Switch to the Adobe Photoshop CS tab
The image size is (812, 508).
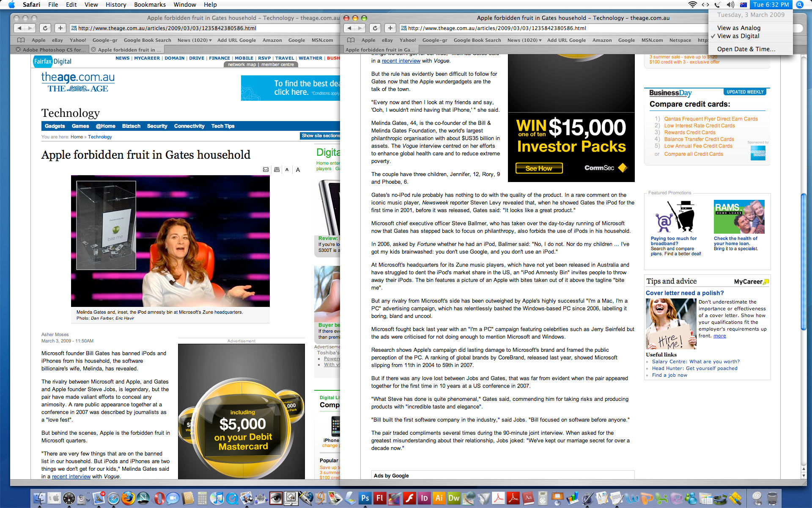[x=54, y=50]
